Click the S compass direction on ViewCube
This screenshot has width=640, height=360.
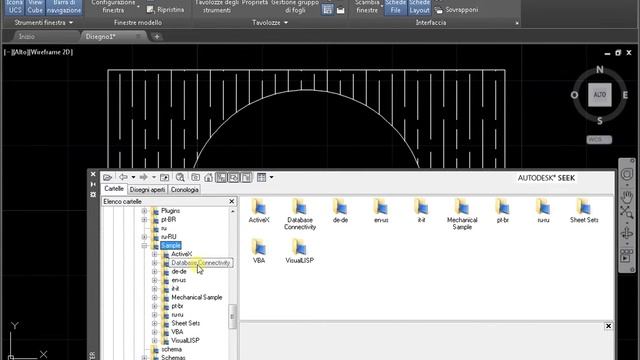(600, 121)
